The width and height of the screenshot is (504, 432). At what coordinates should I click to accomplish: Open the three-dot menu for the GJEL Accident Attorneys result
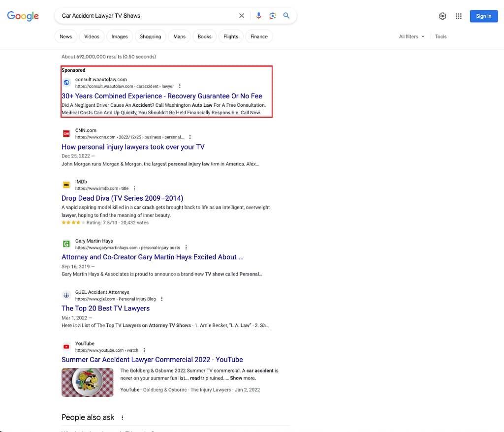161,299
